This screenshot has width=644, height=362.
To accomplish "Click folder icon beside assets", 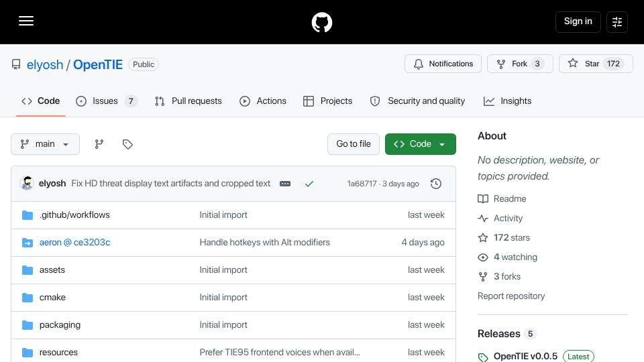I will coord(28,270).
